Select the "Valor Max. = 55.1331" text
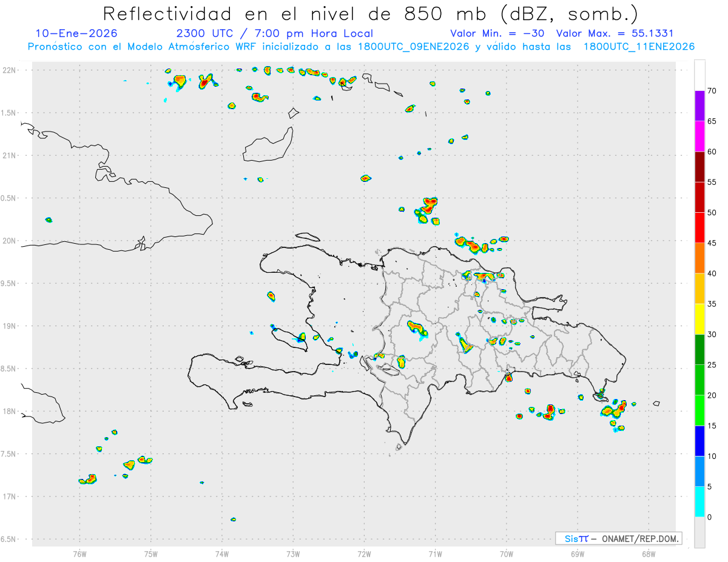 [x=615, y=33]
